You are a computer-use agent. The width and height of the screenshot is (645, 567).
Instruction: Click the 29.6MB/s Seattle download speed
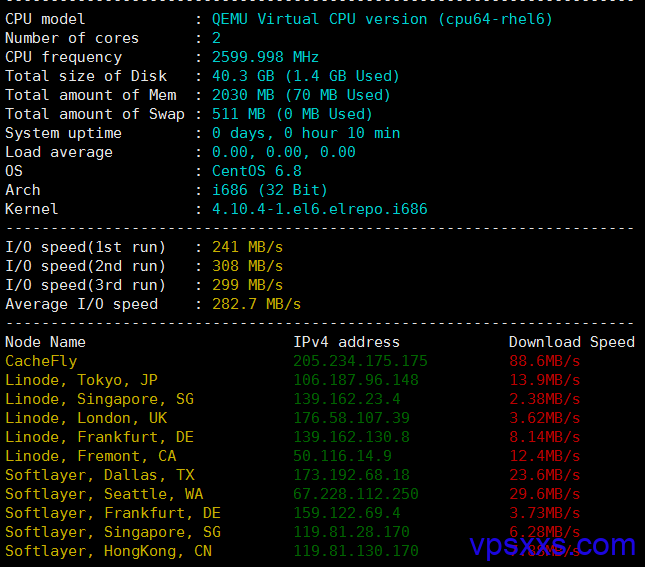[x=545, y=494]
